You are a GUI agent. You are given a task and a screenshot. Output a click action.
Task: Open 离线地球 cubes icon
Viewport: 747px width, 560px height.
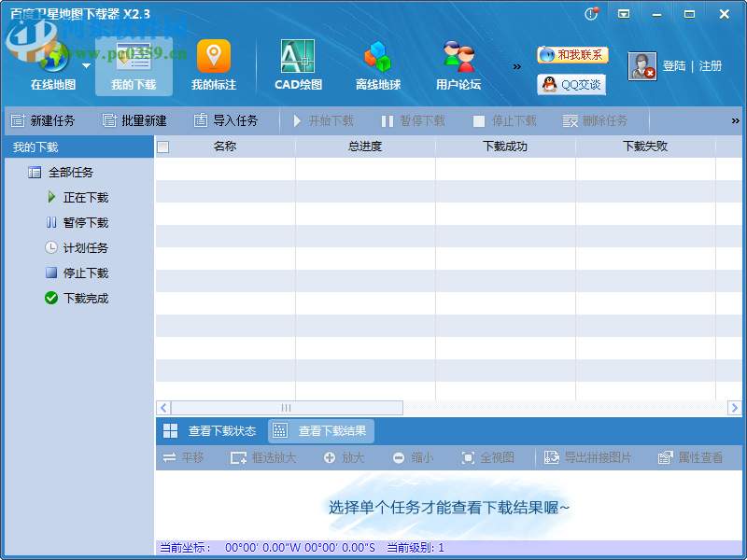pos(377,58)
